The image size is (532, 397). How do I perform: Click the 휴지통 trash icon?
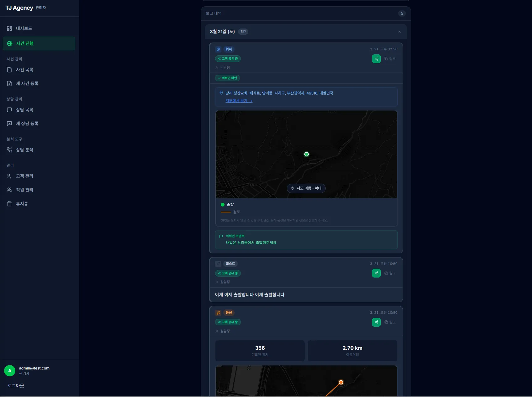[9, 204]
